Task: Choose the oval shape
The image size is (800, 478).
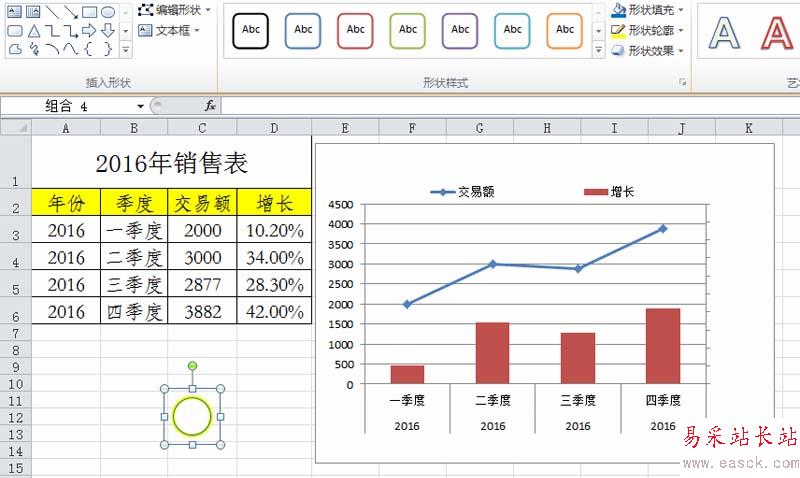Action: [108, 11]
